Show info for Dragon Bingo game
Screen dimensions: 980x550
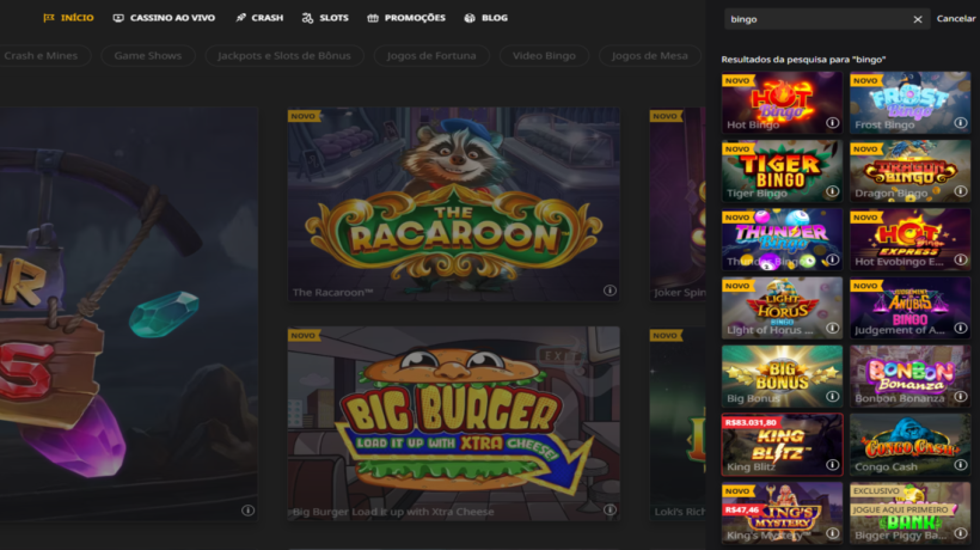tap(961, 191)
